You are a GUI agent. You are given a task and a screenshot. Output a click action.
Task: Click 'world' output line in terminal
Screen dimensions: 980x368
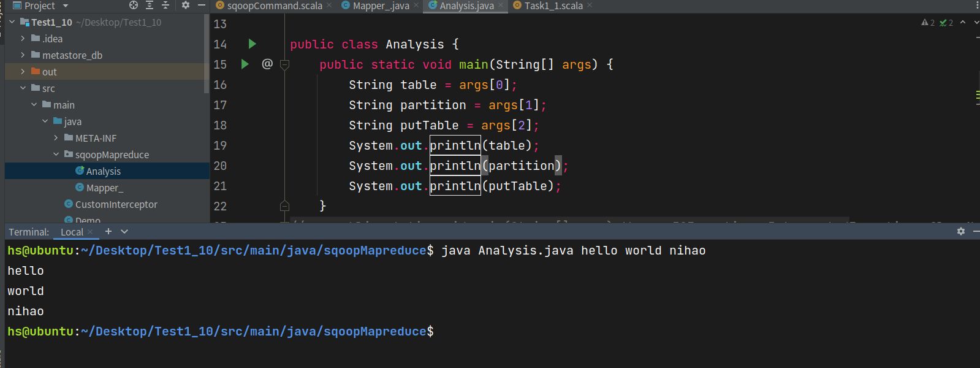coord(26,291)
